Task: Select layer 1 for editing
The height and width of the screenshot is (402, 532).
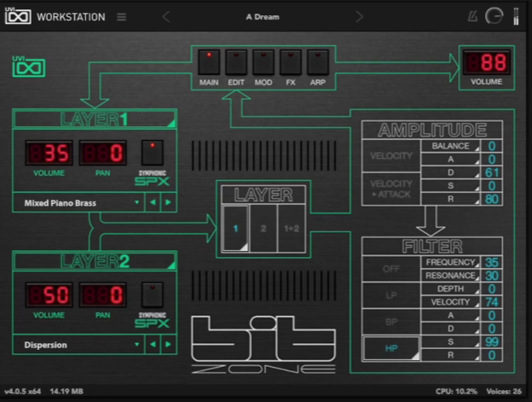Action: pos(235,228)
